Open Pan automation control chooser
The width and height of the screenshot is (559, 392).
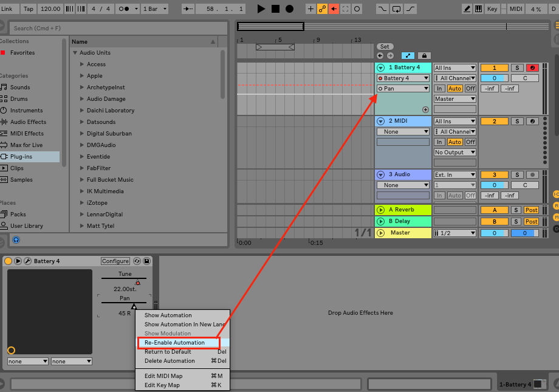(403, 89)
